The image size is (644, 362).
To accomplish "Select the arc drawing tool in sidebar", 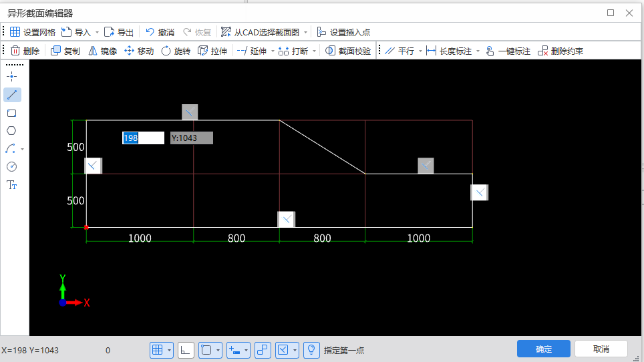I will (x=11, y=148).
